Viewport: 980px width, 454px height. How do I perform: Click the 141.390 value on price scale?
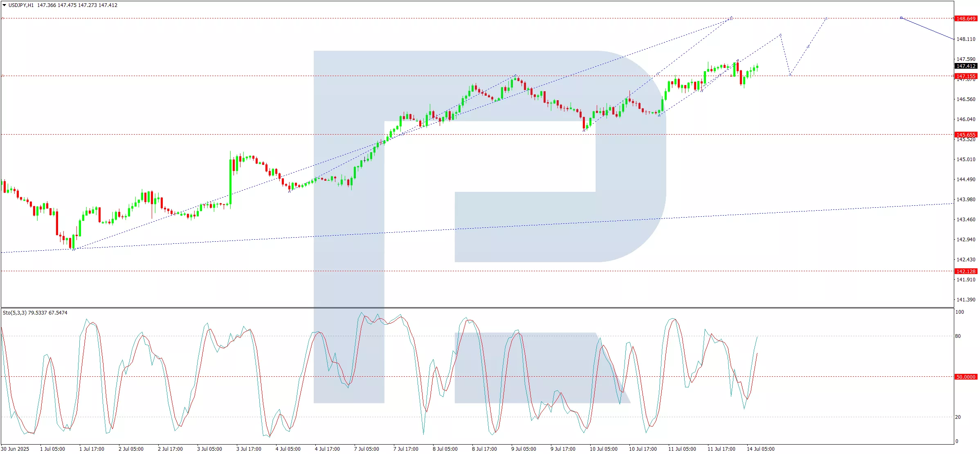(x=966, y=300)
